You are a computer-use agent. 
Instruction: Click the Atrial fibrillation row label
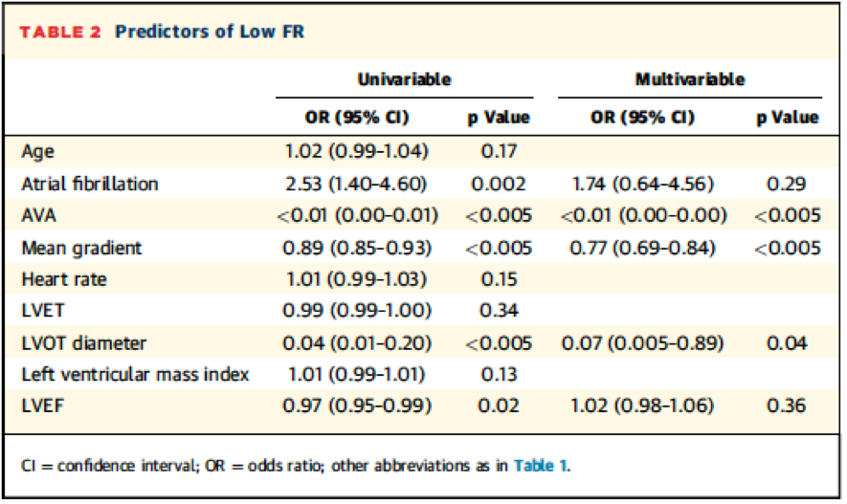90,184
